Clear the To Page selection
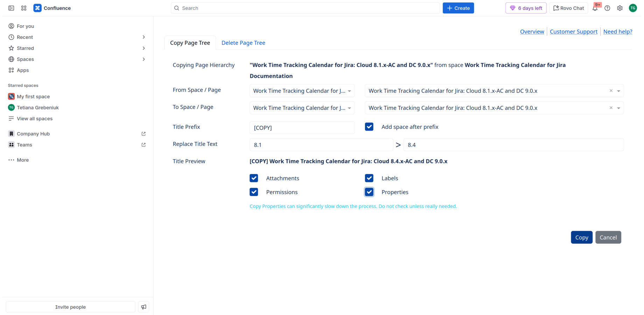Viewport: 644px width, 315px height. pos(611,108)
